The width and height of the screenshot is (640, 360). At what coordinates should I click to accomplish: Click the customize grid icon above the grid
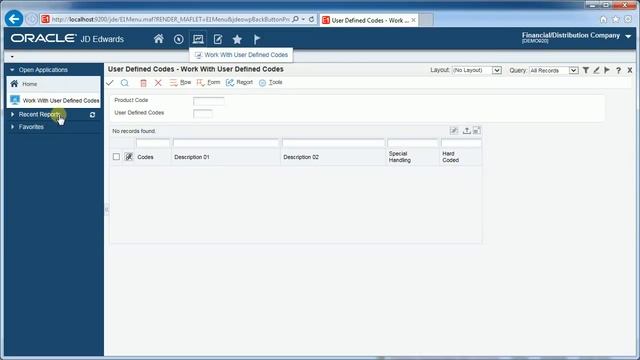click(x=454, y=131)
